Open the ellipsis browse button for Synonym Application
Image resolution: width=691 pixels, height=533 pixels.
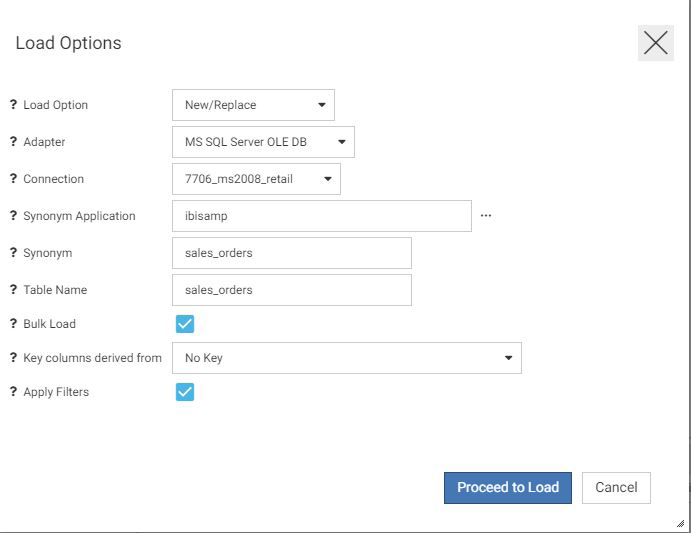click(x=486, y=216)
